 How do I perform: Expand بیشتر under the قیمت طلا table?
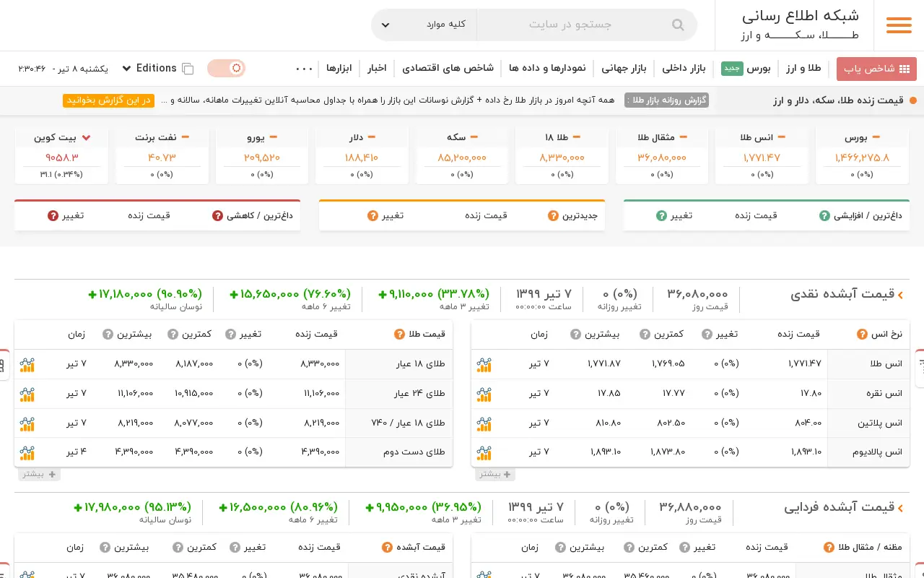39,474
